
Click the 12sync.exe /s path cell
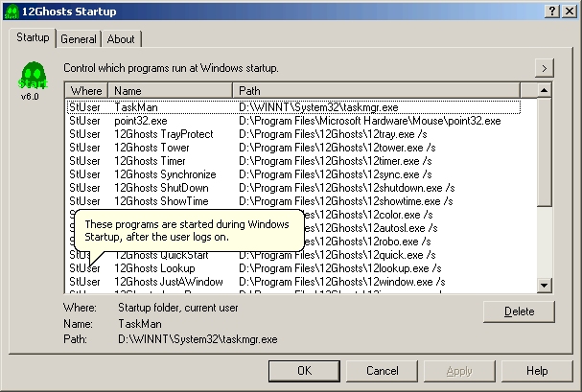point(336,174)
